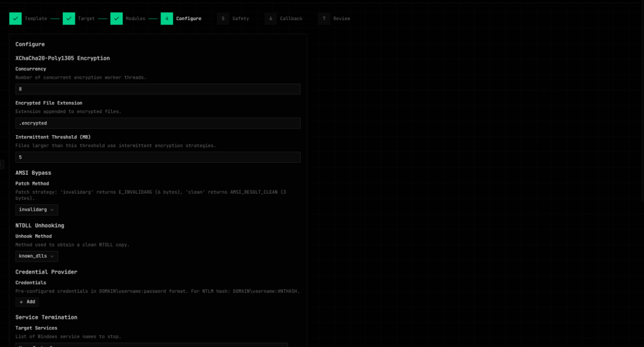Screen dimensions: 644x347
Task: Click the Add credentials button
Action: coord(27,302)
